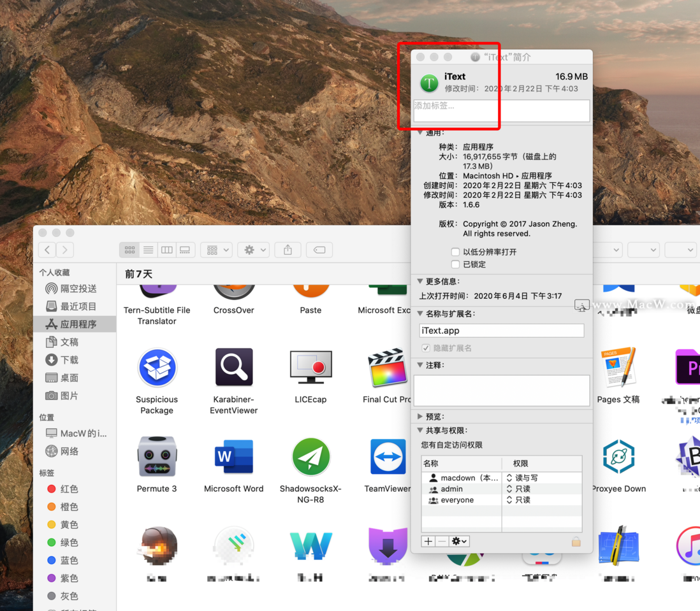Open Pages 文稿 app icon
This screenshot has width=700, height=611.
point(619,368)
